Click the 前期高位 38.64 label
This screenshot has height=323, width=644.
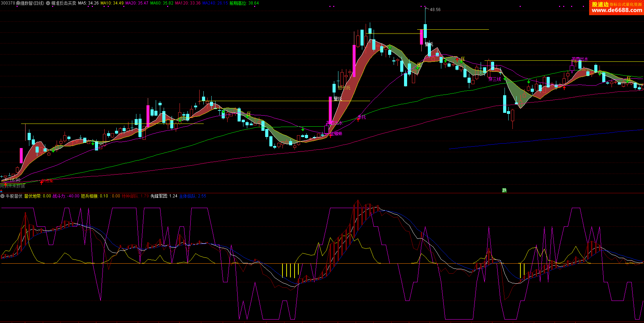pyautogui.click(x=244, y=3)
